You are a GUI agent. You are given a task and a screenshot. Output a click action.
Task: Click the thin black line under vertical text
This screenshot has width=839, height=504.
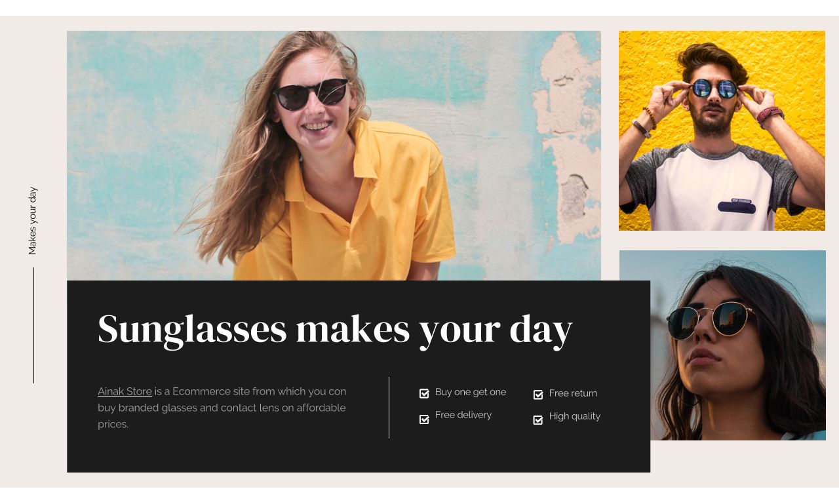pos(33,325)
